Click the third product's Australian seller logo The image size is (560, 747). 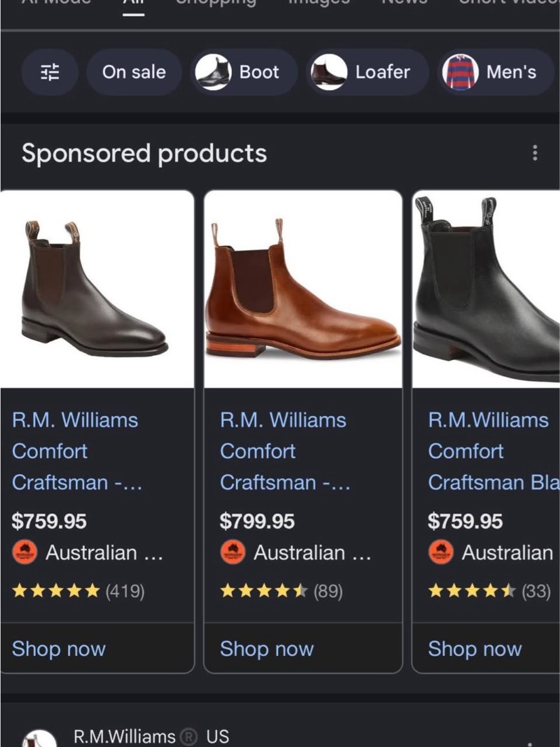click(441, 553)
